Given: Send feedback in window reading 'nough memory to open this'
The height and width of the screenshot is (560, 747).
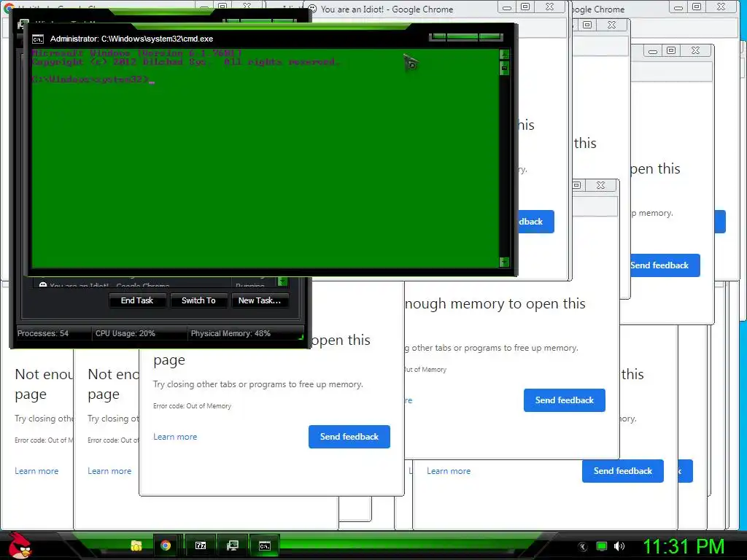Looking at the screenshot, I should [565, 400].
